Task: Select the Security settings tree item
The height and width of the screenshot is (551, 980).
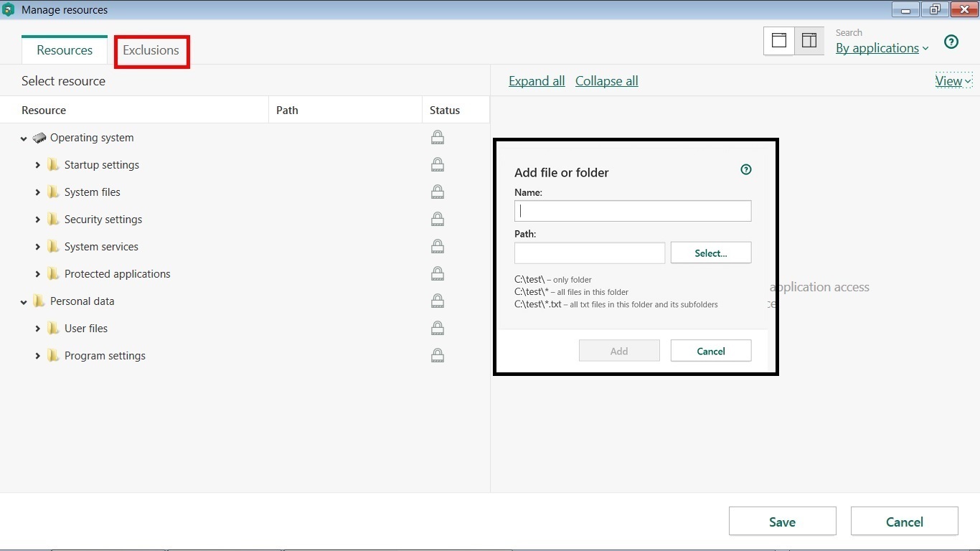Action: point(103,220)
